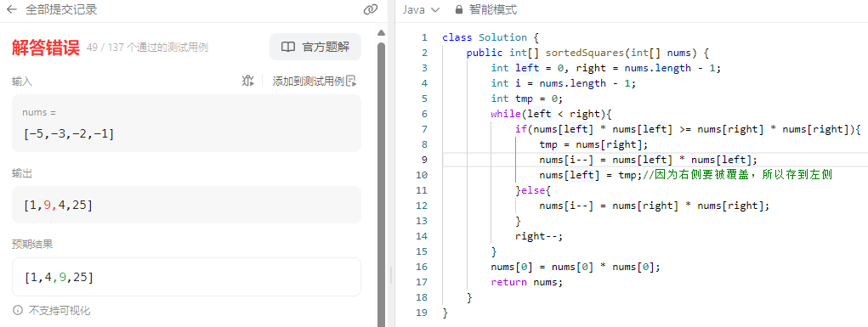Click the 输入 section label
Image resolution: width=868 pixels, height=327 pixels.
pos(22,82)
